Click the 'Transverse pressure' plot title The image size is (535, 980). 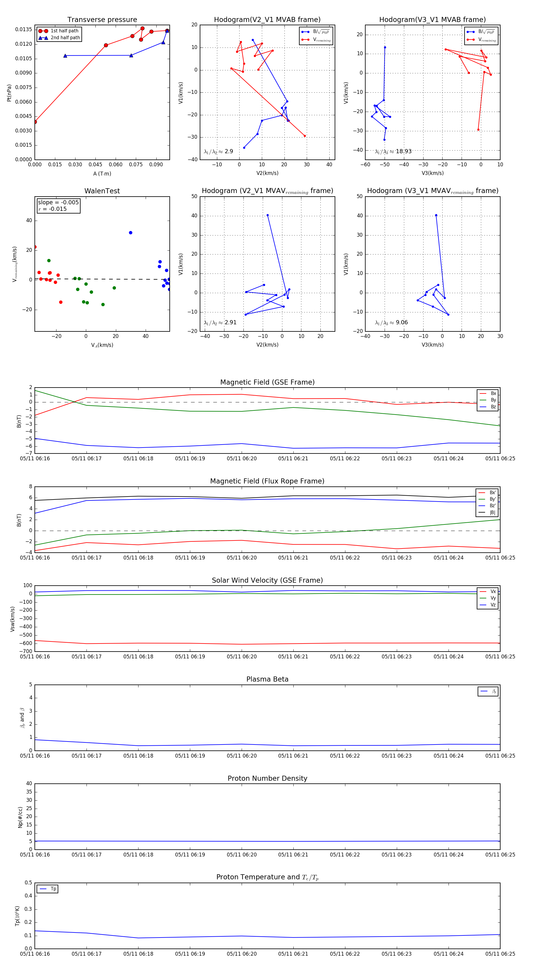coord(102,20)
